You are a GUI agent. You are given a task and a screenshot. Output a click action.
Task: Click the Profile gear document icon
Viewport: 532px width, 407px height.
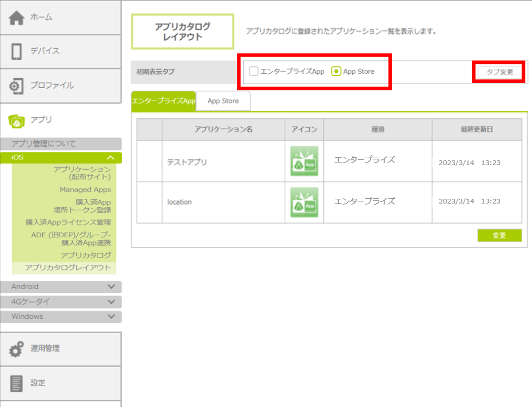(17, 86)
